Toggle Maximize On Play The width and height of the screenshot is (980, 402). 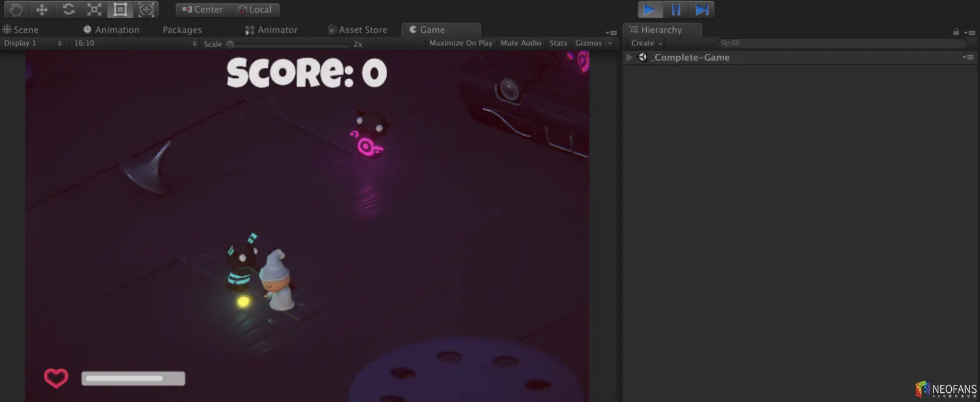coord(461,43)
